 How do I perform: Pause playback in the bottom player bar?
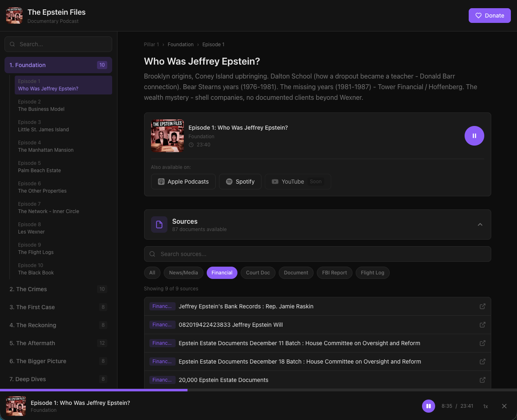[428, 406]
